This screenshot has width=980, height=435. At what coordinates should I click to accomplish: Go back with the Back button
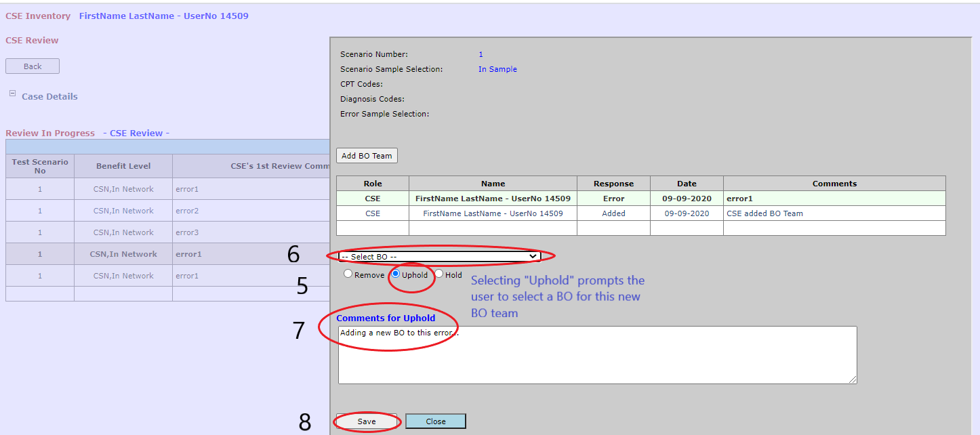[33, 66]
